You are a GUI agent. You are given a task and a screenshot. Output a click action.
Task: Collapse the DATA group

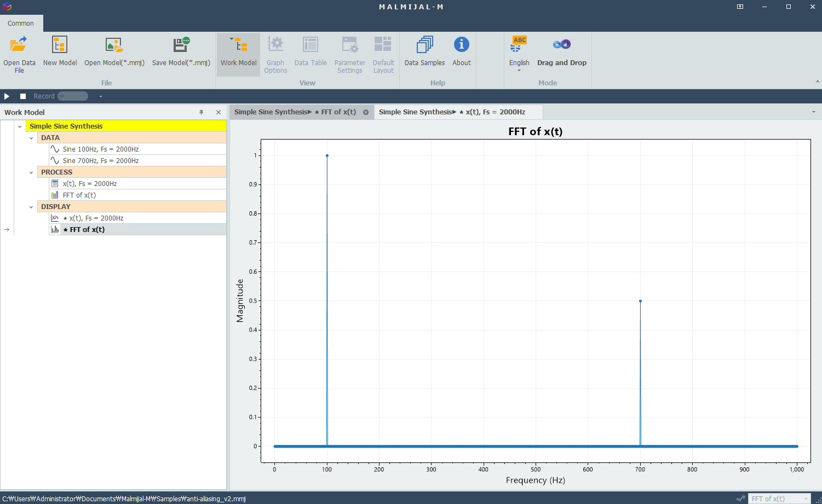(x=31, y=138)
